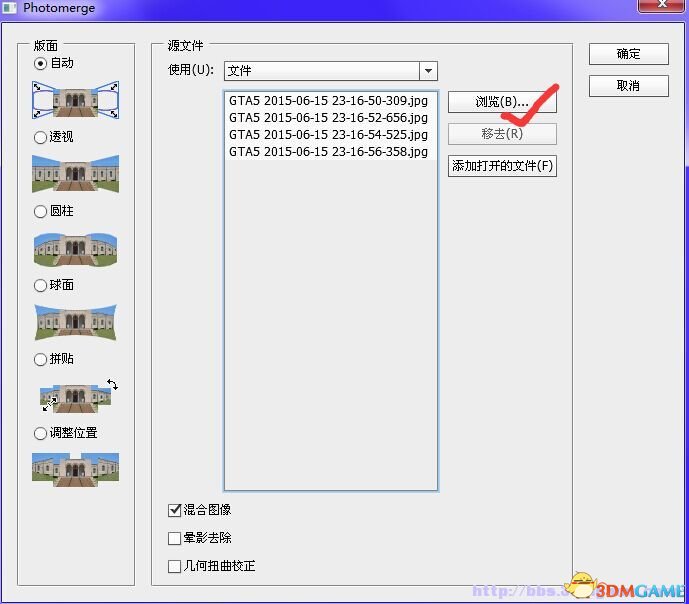
Task: Click the Collage layout preview icon
Action: pos(77,396)
